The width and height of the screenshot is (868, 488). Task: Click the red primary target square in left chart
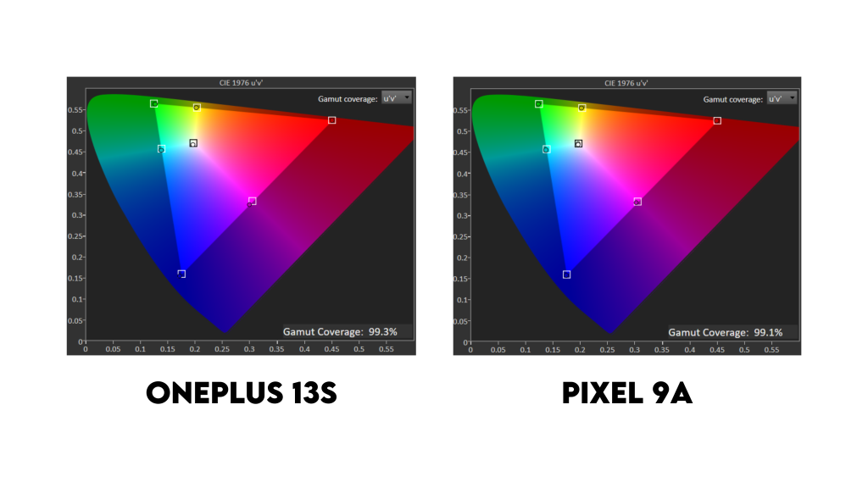(331, 120)
